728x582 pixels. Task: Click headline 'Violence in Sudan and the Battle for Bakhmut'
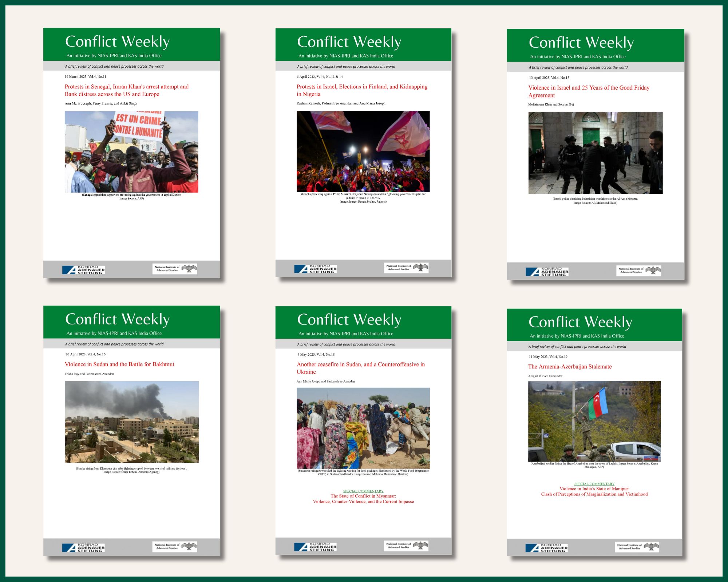119,364
